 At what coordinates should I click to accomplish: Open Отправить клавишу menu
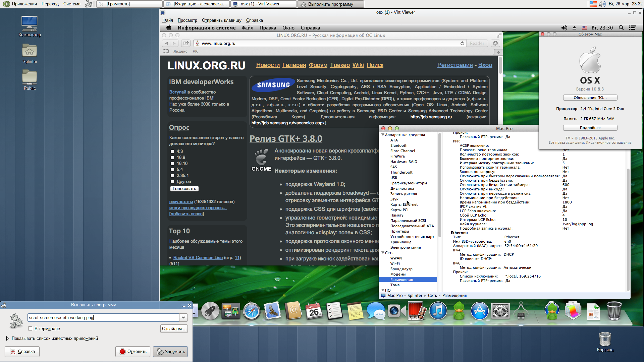click(x=221, y=20)
